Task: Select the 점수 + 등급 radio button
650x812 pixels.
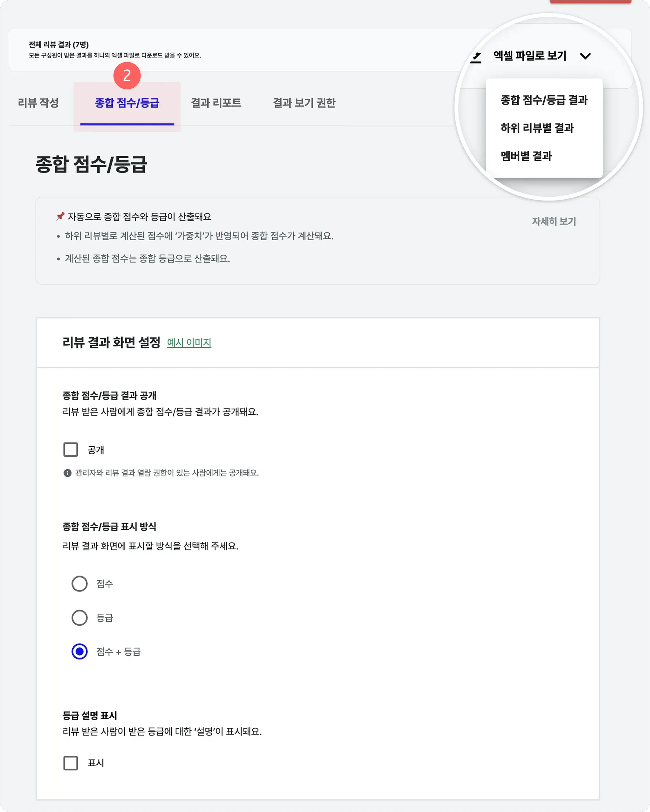Action: [x=79, y=652]
